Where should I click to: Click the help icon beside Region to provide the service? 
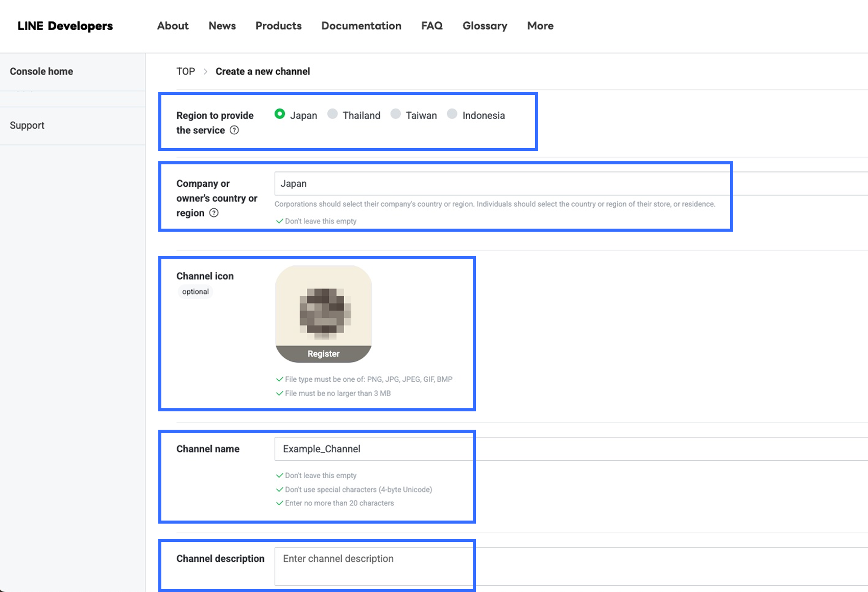(234, 130)
